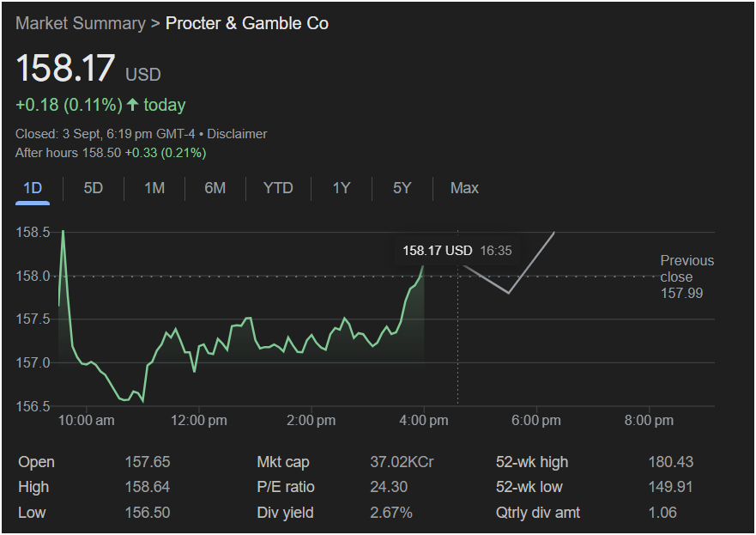Switch to the 5D time range tab
The height and width of the screenshot is (535, 756).
[x=93, y=188]
